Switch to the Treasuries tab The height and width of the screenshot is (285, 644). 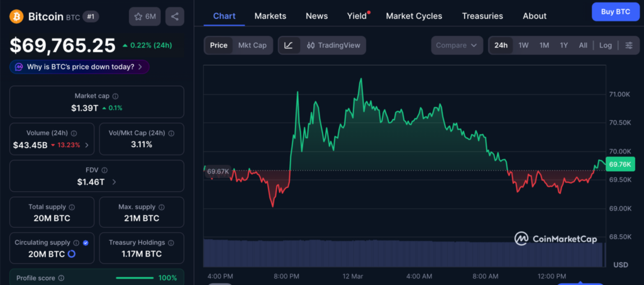(x=482, y=16)
